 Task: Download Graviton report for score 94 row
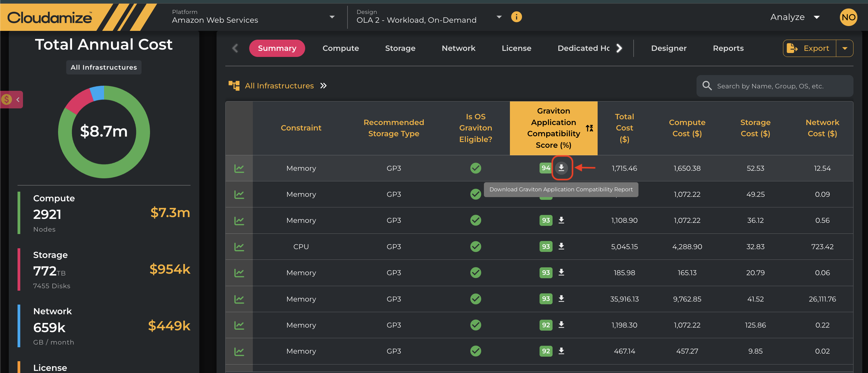tap(561, 168)
